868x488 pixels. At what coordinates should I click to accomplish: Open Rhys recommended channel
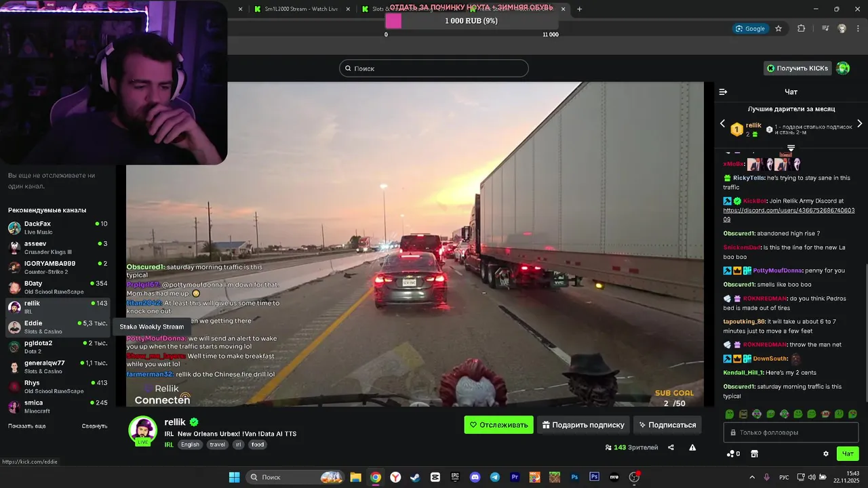point(58,387)
